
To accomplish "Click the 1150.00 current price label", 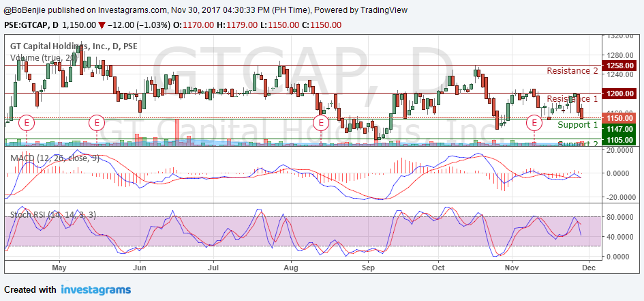I will point(619,118).
